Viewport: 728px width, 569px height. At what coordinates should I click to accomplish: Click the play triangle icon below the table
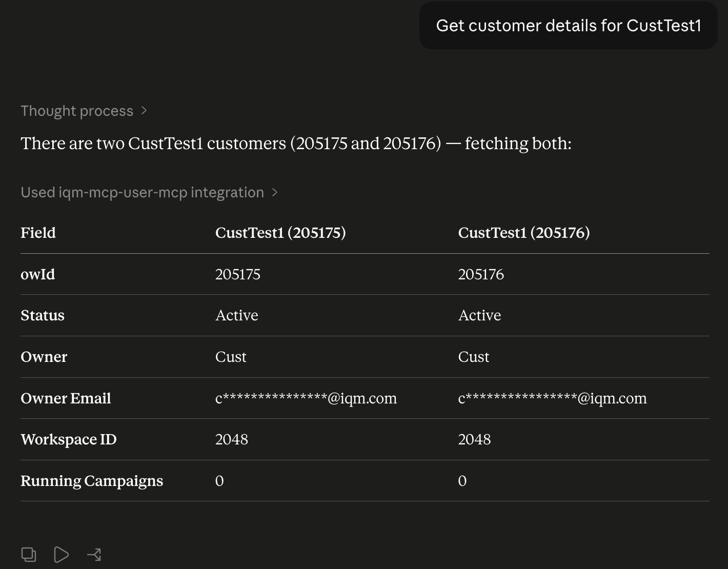[61, 555]
